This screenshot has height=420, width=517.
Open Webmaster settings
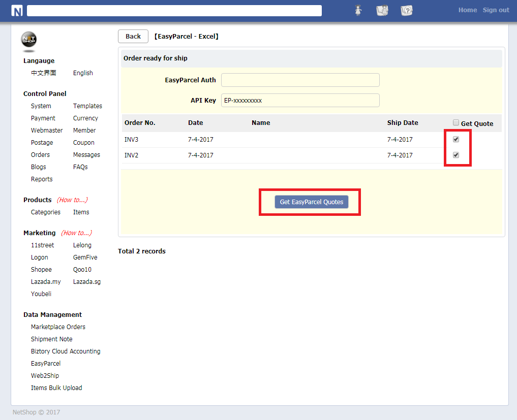[46, 130]
